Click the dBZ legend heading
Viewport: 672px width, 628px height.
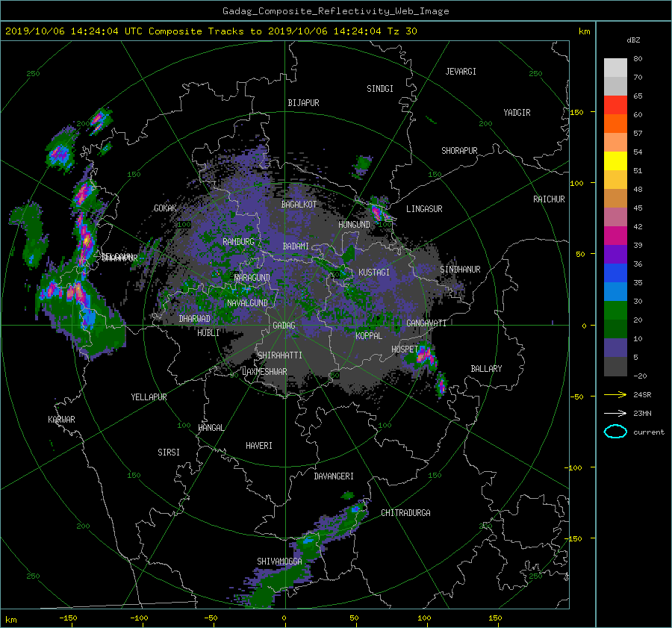633,40
